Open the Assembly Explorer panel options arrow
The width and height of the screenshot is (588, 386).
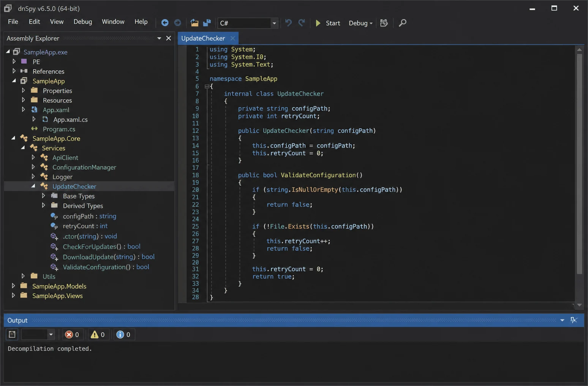click(x=159, y=38)
